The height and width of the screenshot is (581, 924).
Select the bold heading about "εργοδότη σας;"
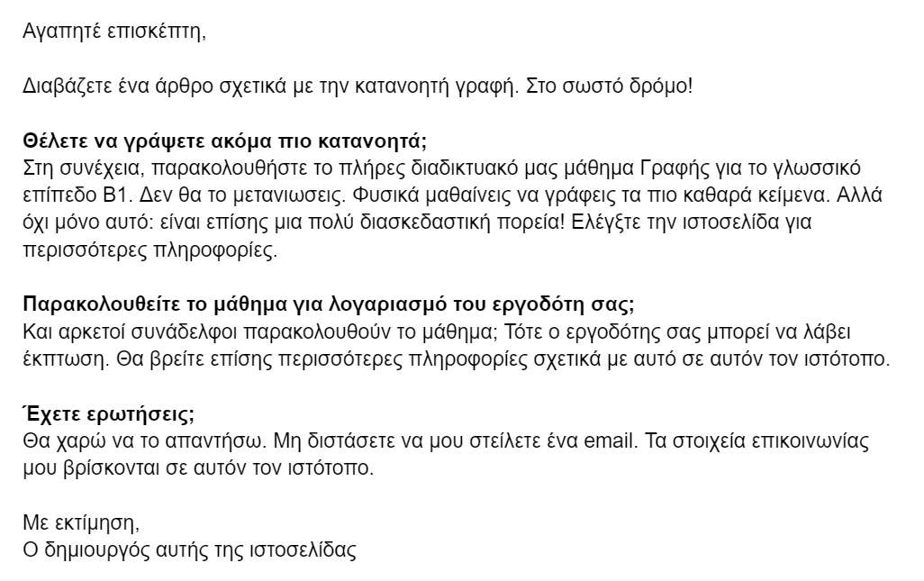[x=330, y=302]
